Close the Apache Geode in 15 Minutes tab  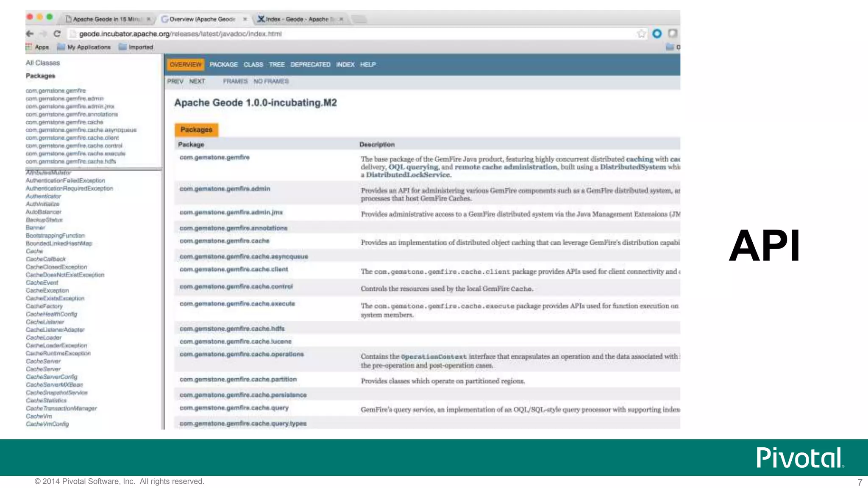[x=148, y=19]
